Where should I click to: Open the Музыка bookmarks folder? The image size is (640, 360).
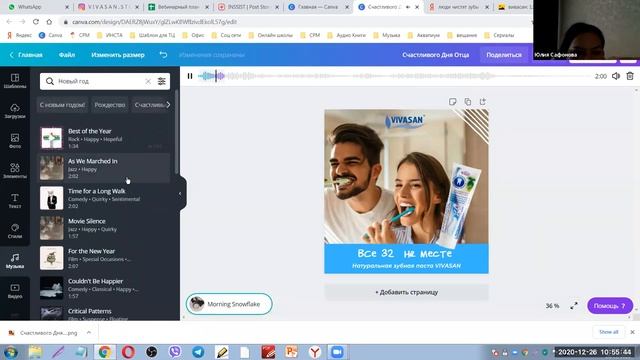click(x=387, y=35)
